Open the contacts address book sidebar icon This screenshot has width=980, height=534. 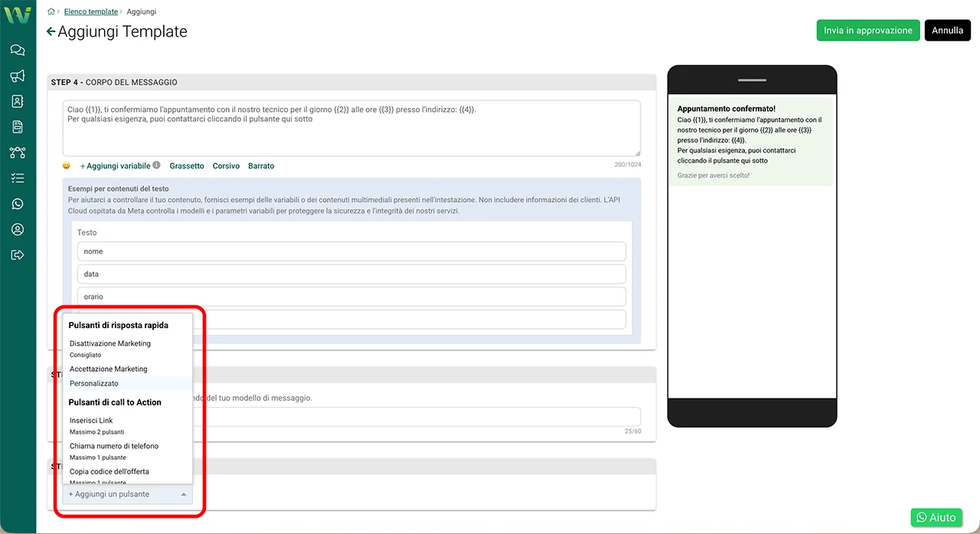pyautogui.click(x=17, y=101)
